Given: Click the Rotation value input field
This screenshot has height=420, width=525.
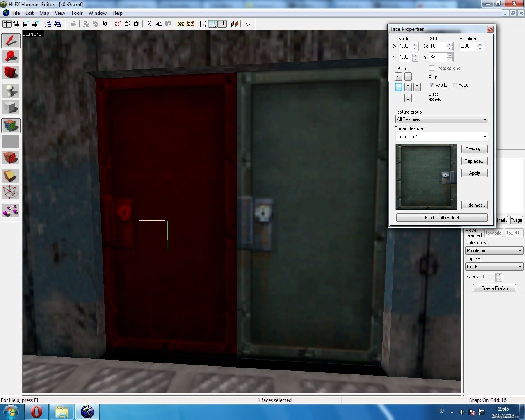Looking at the screenshot, I should [x=468, y=46].
